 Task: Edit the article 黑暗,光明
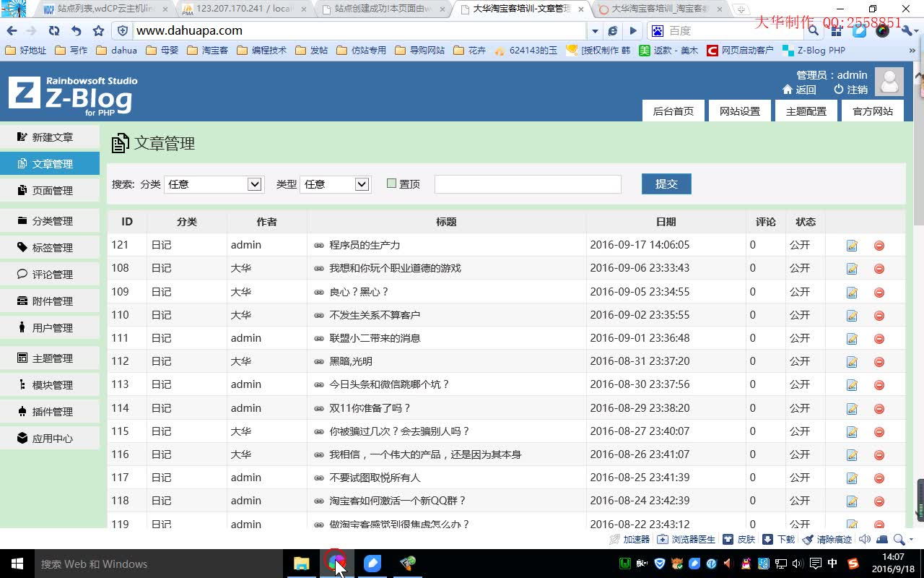click(x=852, y=362)
